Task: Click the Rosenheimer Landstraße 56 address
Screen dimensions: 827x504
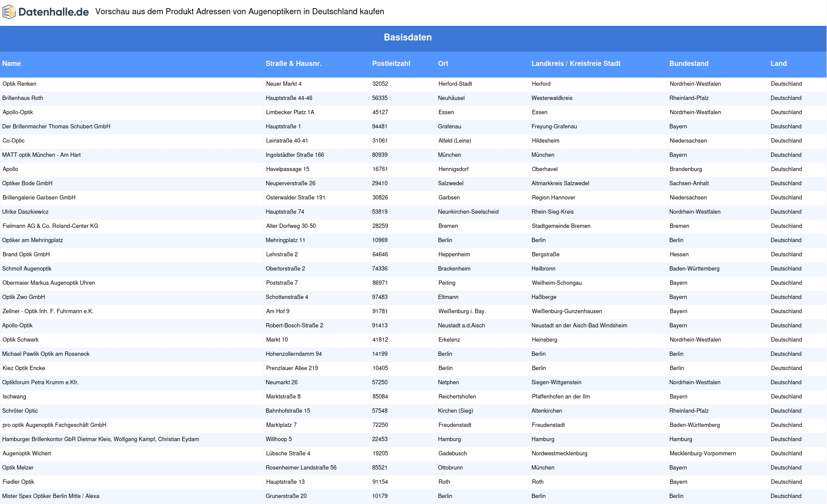Action: (x=301, y=468)
